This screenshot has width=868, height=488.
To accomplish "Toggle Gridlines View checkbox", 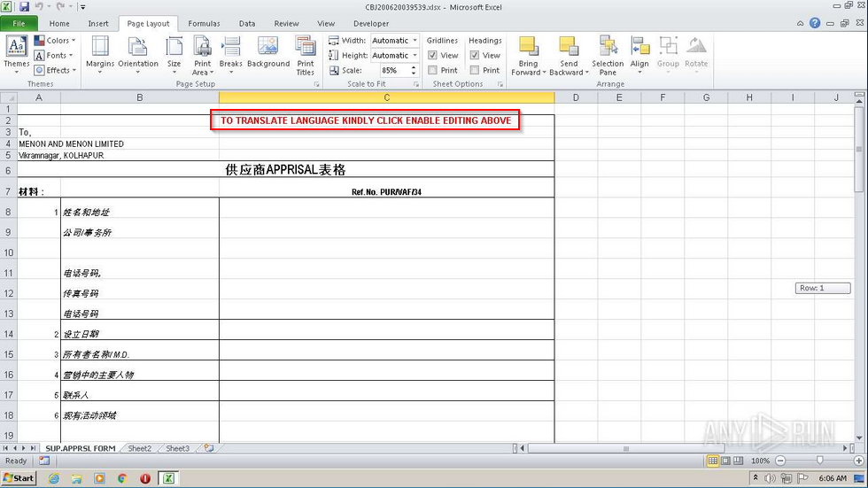I will [432, 55].
